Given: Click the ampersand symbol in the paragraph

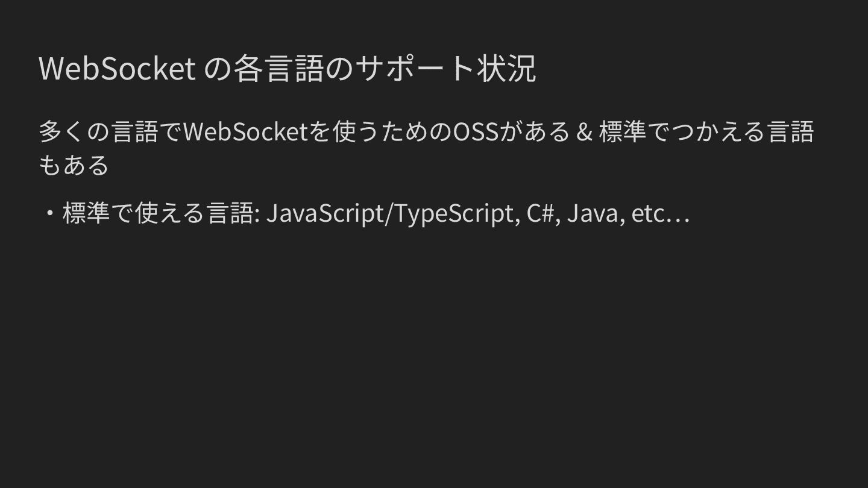Looking at the screenshot, I should click(x=583, y=132).
